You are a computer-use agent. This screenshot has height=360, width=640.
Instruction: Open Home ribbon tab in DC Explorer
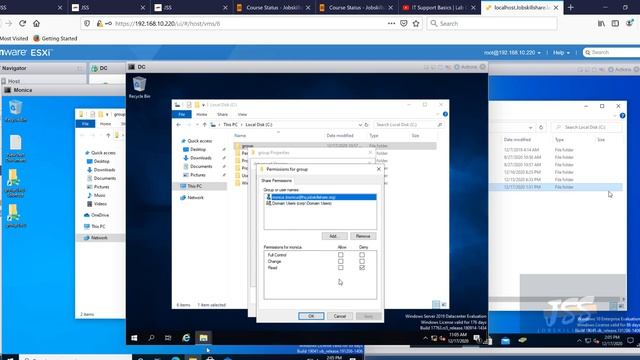[202, 114]
